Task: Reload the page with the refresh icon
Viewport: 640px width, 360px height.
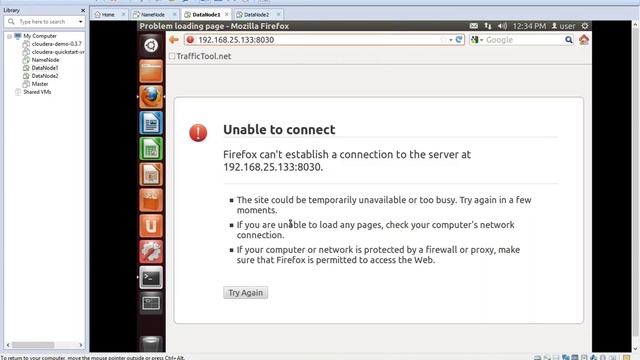Action: 459,40
